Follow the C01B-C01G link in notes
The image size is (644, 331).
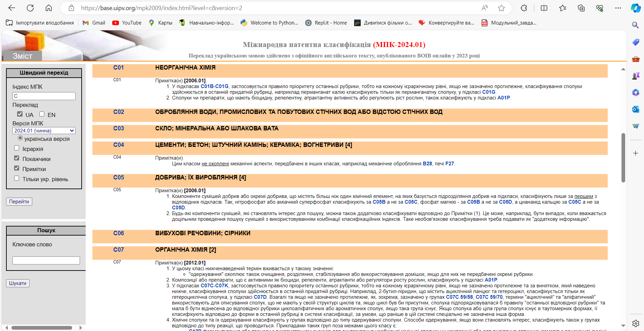214,86
